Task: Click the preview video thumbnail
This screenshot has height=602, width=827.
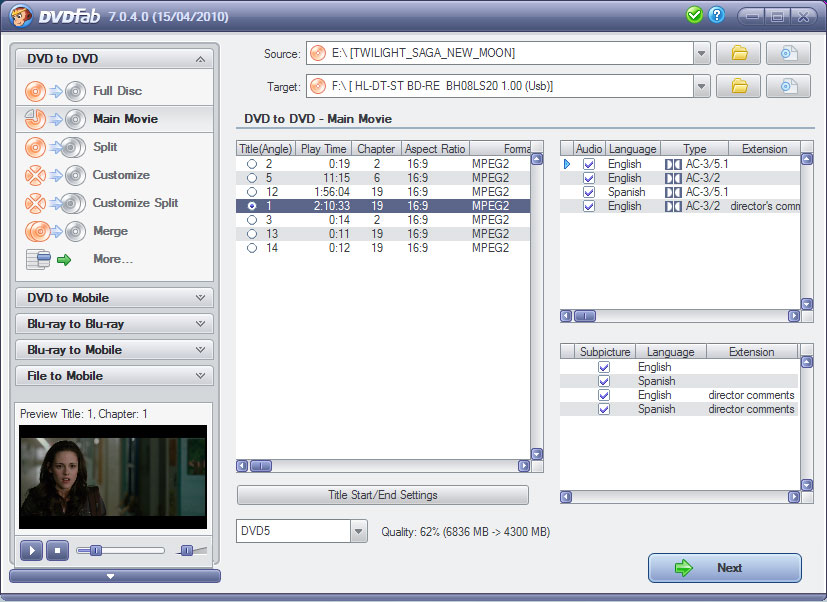Action: (x=113, y=477)
